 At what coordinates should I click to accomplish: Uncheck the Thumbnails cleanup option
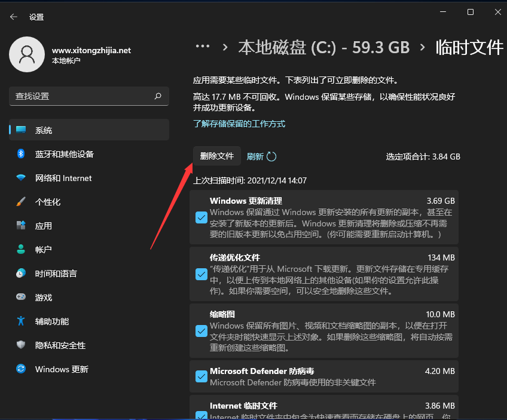[x=201, y=330]
